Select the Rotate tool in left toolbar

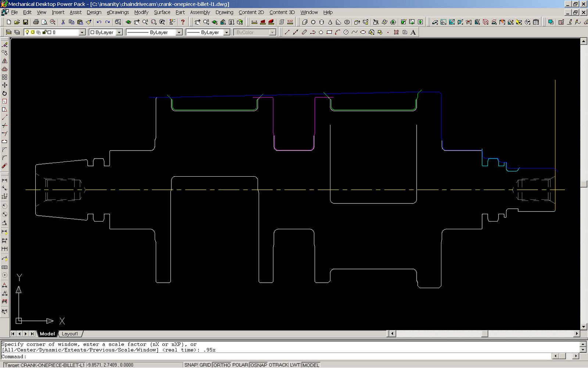tap(4, 93)
